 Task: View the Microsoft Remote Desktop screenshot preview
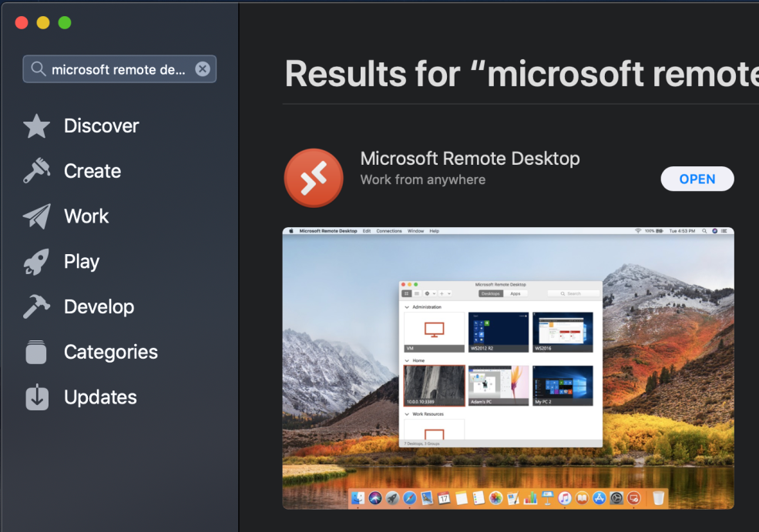click(x=509, y=368)
